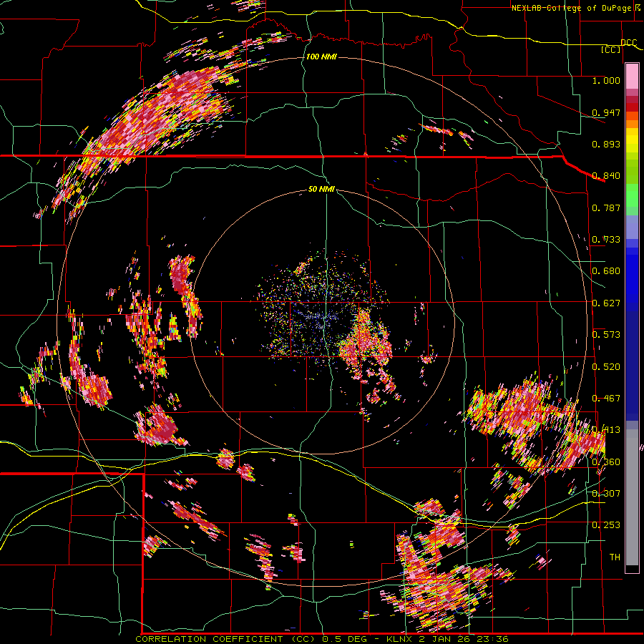The width and height of the screenshot is (644, 644).
Task: Pick the bright green segment of the color scale
Action: pos(632,195)
